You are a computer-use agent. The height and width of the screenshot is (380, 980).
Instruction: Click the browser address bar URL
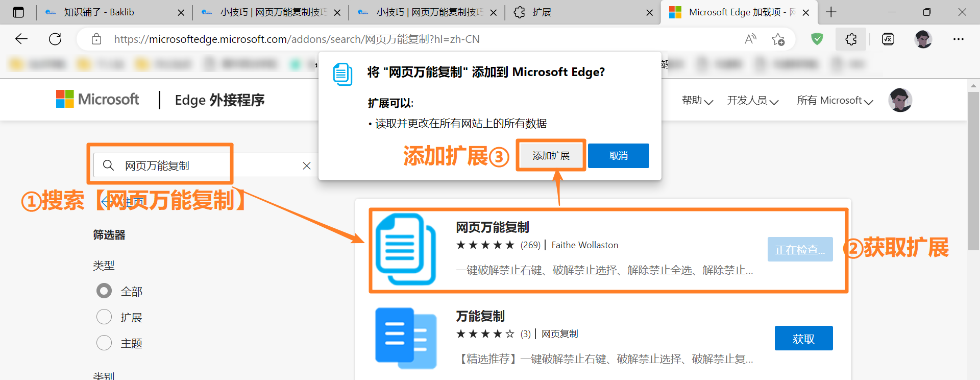click(297, 39)
